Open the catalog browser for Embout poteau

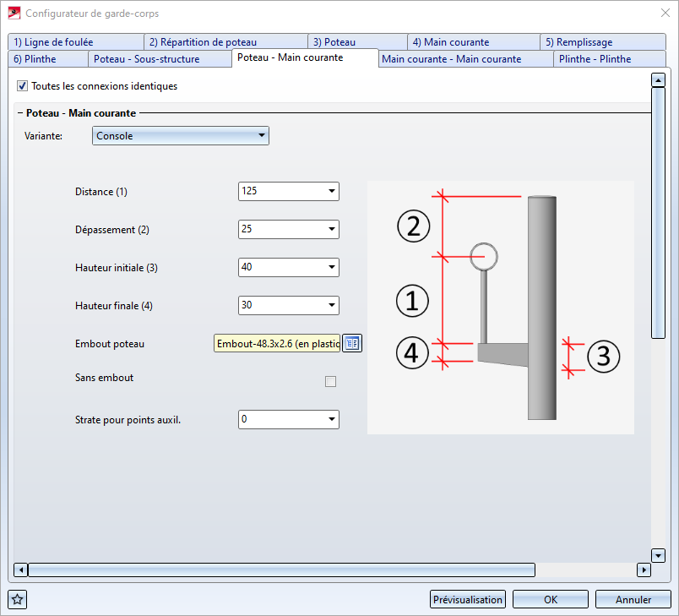pyautogui.click(x=352, y=344)
